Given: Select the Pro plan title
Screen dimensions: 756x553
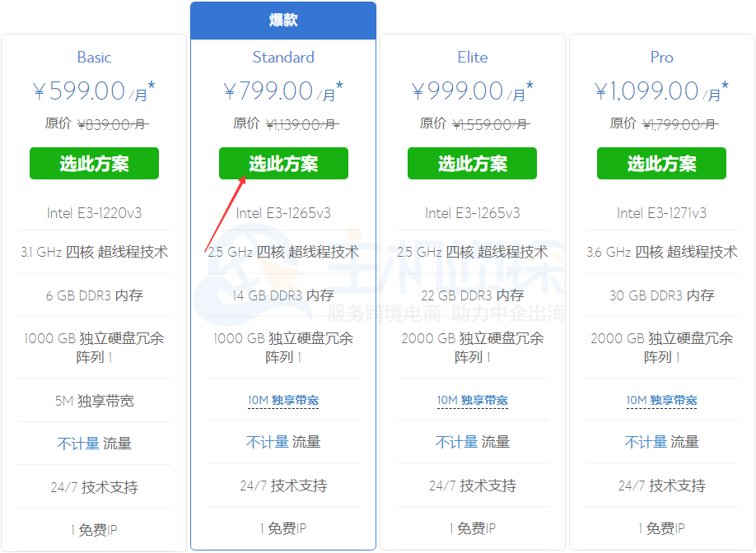Looking at the screenshot, I should [x=660, y=57].
